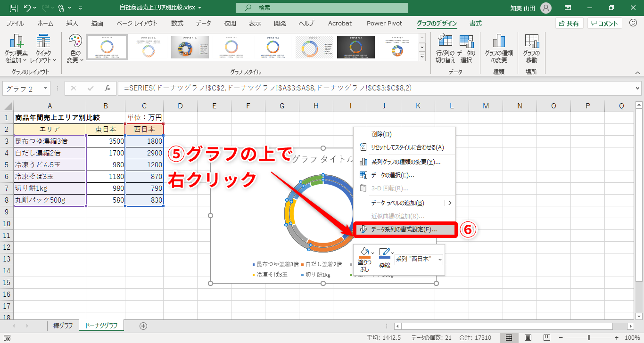Open クイック レイアウト gallery

[x=43, y=49]
